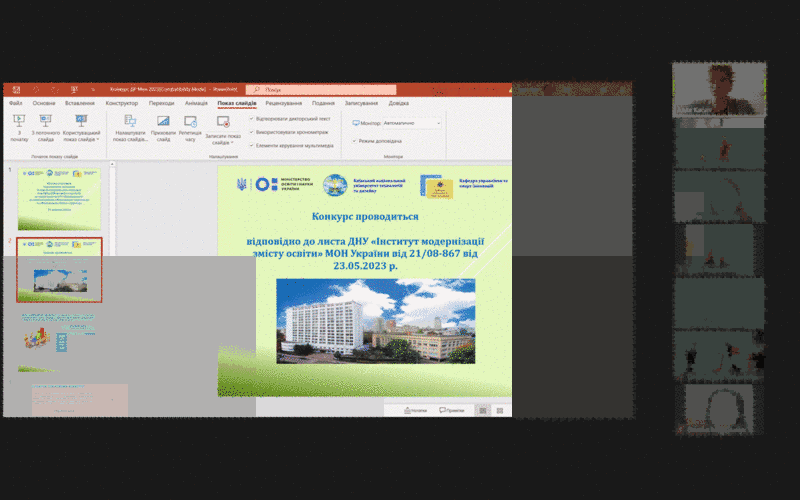
Task: Select the Показ слайдів tab
Action: coord(237,103)
